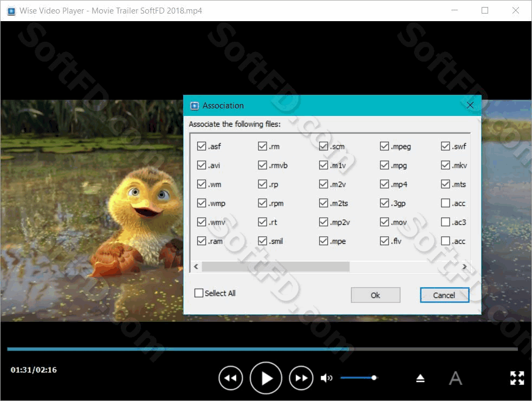The height and width of the screenshot is (401, 532).
Task: Toggle the .wmp checkbox
Action: tap(202, 203)
